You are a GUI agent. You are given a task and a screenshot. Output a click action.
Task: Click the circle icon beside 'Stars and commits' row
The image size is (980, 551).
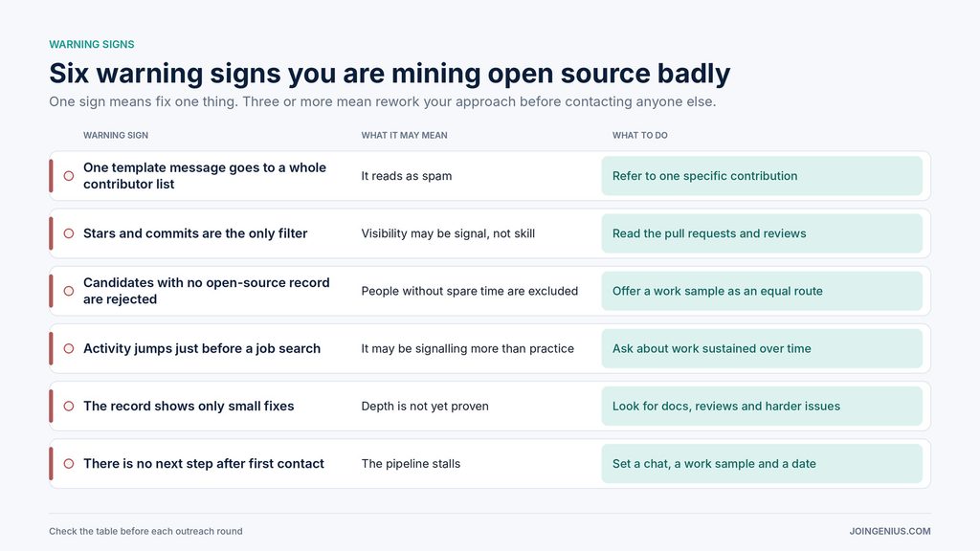point(69,233)
